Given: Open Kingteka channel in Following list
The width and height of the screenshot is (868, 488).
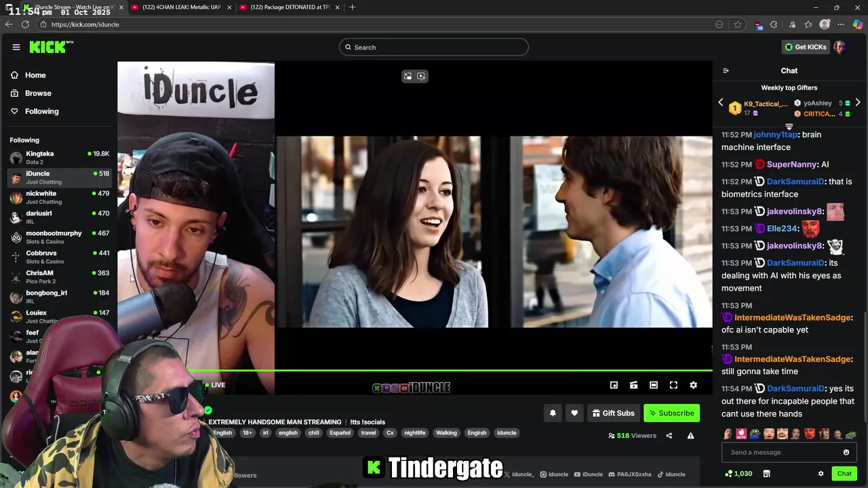Looking at the screenshot, I should tap(60, 157).
